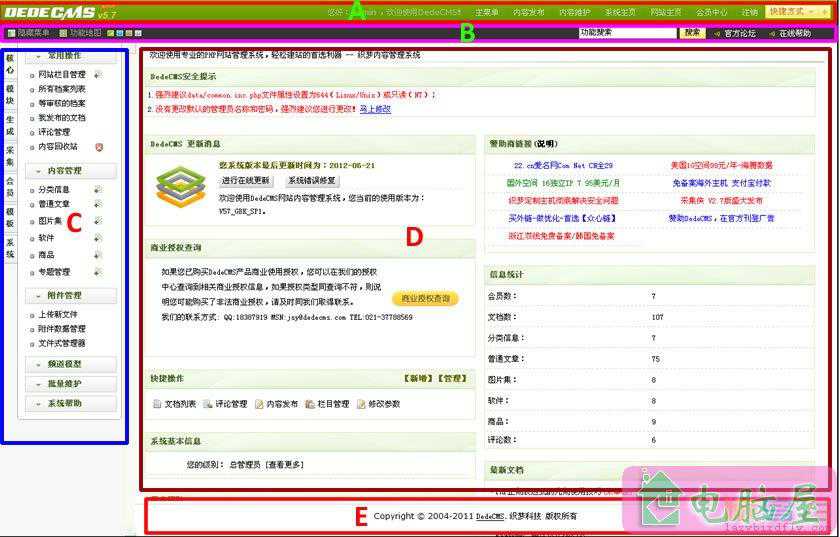Select the green skin color square
Screen dimensions: 840x537
pyautogui.click(x=110, y=33)
